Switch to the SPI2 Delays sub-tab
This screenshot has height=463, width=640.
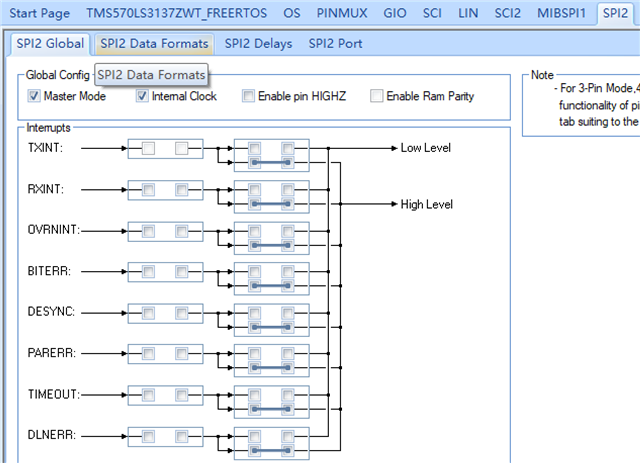(258, 43)
